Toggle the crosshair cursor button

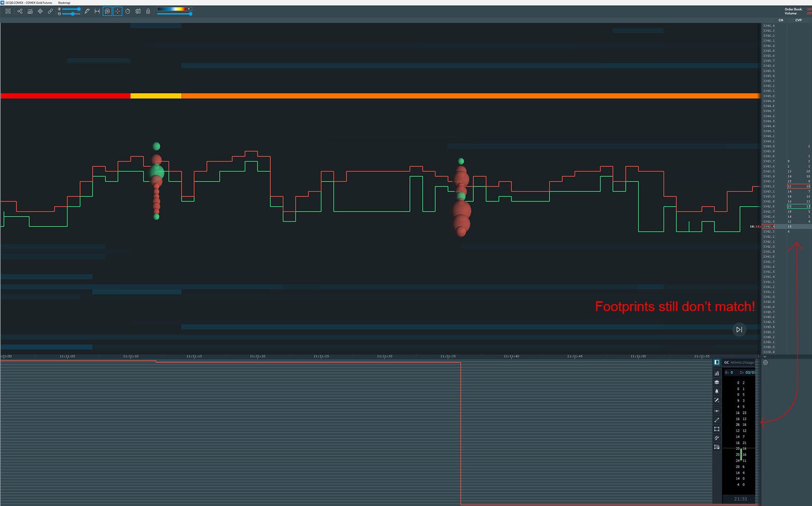[118, 11]
